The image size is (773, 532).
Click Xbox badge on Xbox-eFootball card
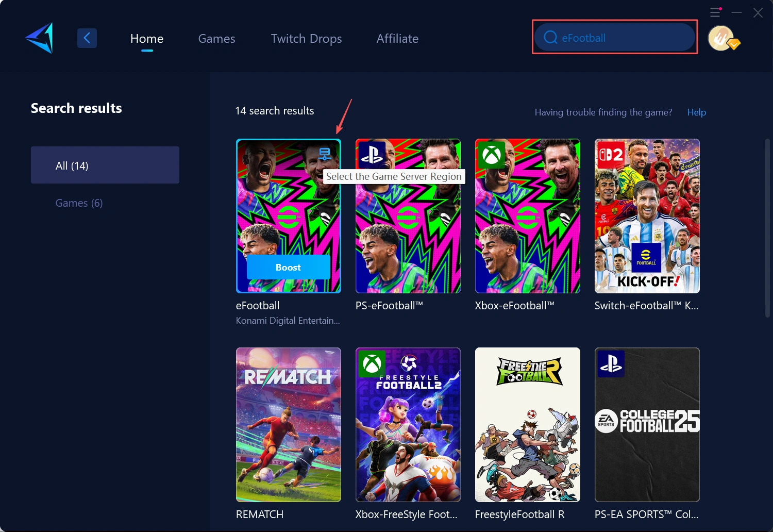[492, 154]
